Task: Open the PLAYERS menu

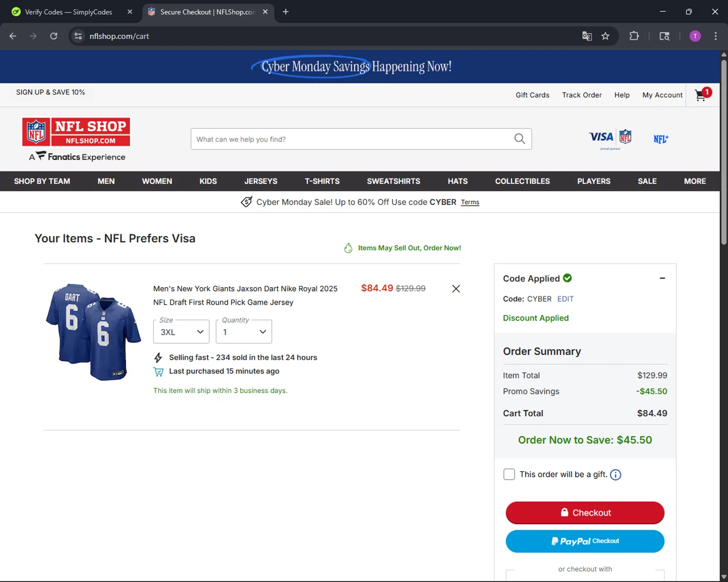Action: click(594, 181)
